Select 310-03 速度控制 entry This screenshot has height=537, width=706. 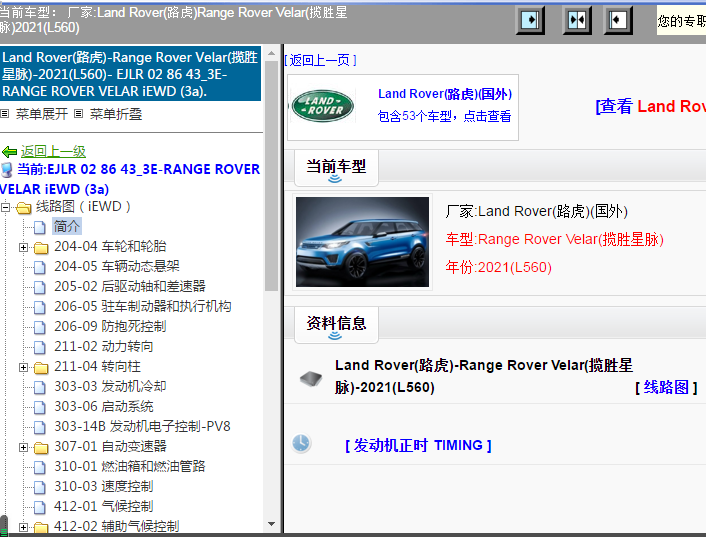pos(104,487)
